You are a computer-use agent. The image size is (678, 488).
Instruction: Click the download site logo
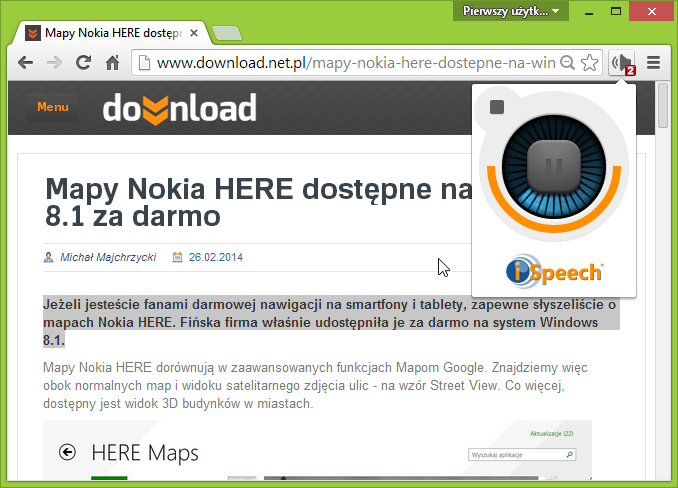pos(179,108)
